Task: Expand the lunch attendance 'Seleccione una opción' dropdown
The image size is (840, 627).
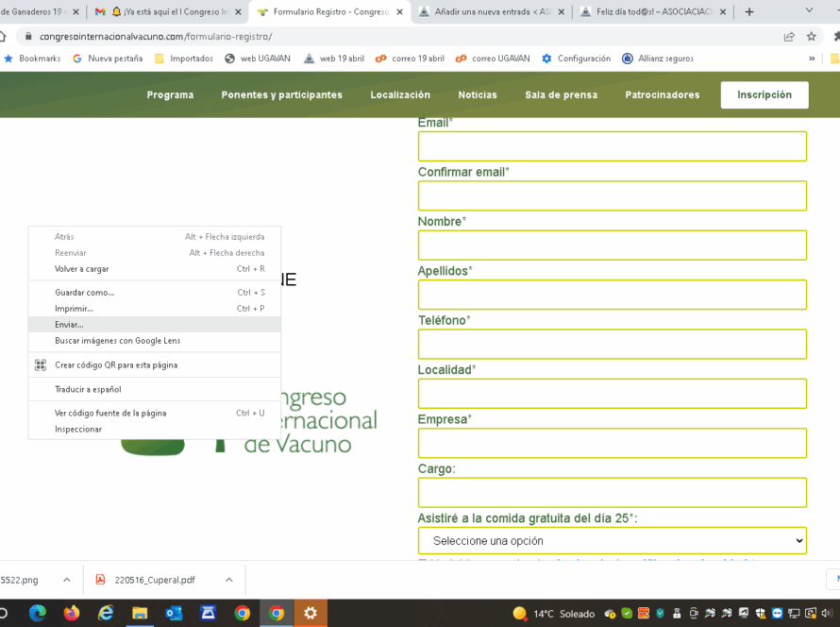Action: pyautogui.click(x=612, y=540)
